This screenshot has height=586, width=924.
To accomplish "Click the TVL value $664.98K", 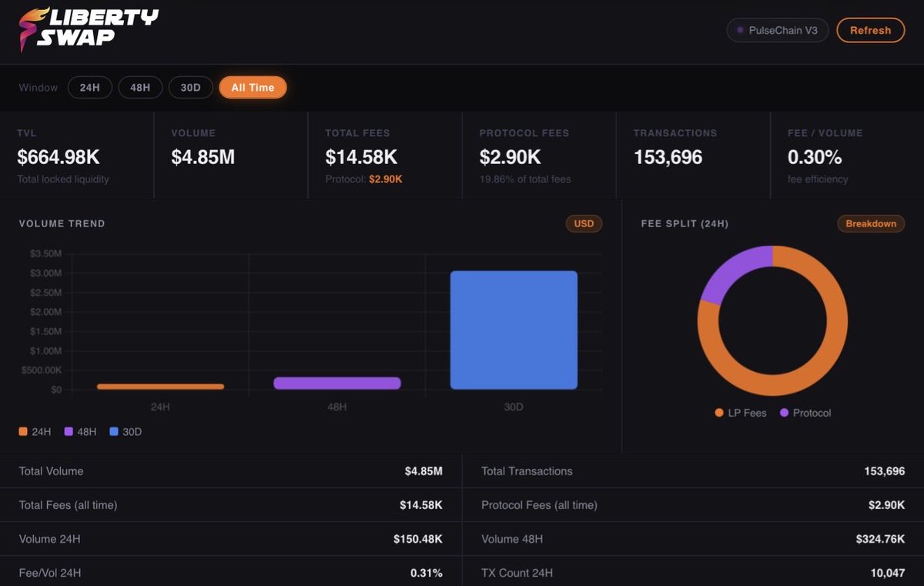I will (59, 158).
